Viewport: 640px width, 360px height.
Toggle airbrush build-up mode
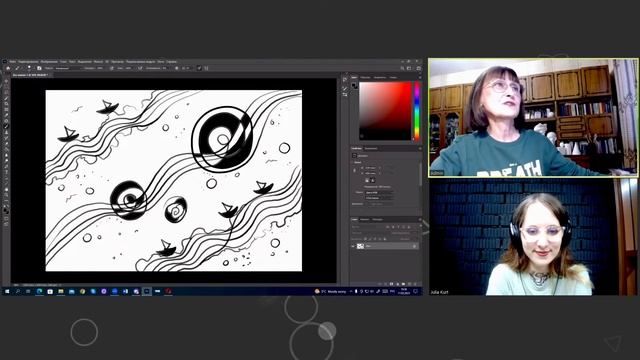pos(140,68)
